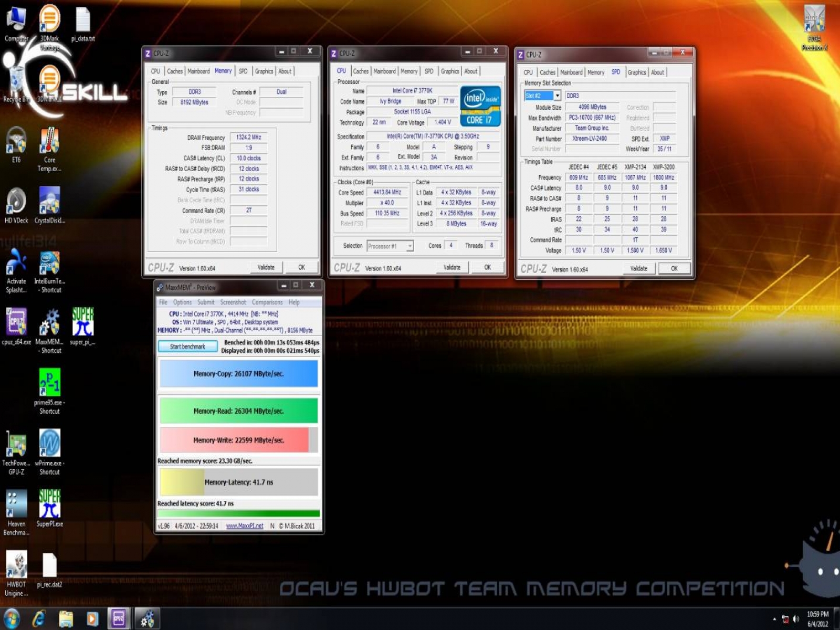Viewport: 840px width, 630px height.
Task: Click the CAS# Latency 10.0 clocks value
Action: [249, 158]
